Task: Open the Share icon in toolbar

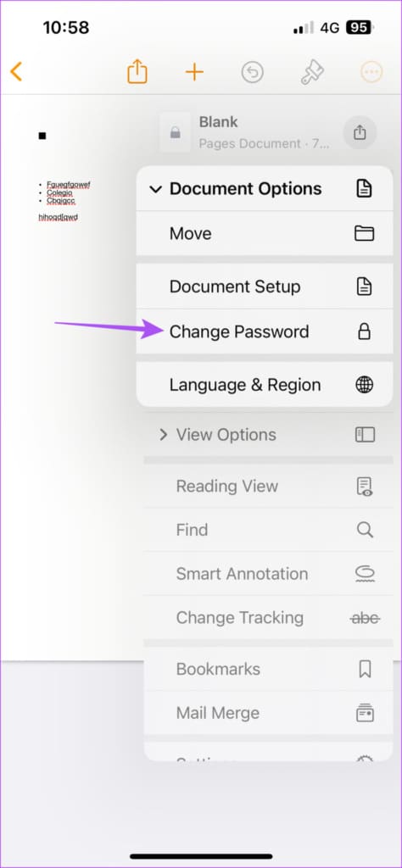Action: pos(137,71)
